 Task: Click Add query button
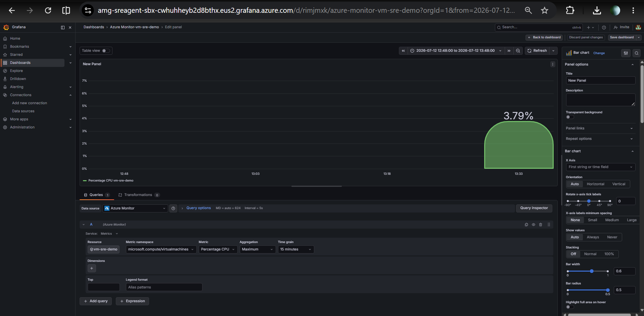(x=96, y=301)
